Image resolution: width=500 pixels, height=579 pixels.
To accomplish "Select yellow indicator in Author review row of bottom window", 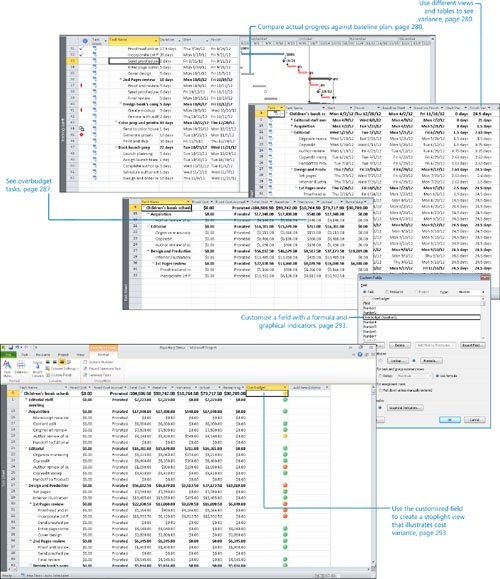I will pos(285,436).
